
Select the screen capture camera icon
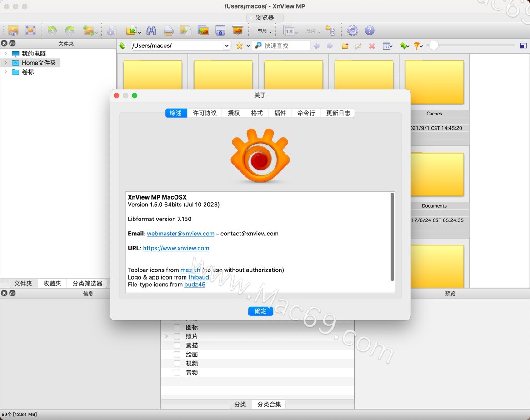220,30
